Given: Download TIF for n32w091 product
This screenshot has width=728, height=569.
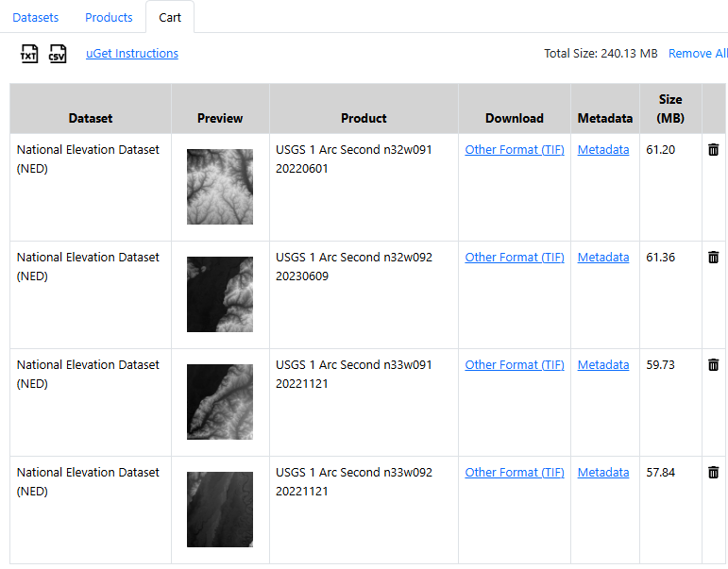Looking at the screenshot, I should [x=515, y=150].
